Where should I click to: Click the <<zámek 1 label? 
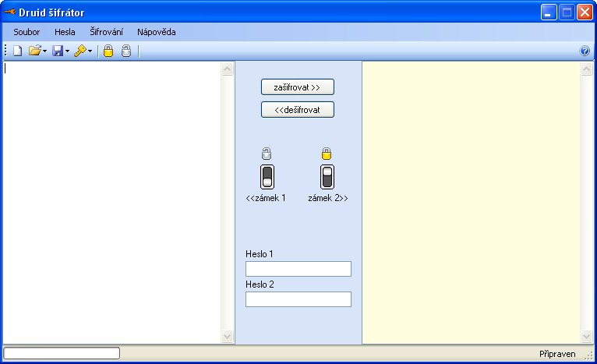click(265, 198)
